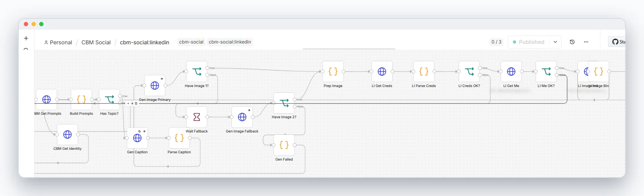Image resolution: width=644 pixels, height=196 pixels.
Task: Select the Have Image 1? IF node
Action: pos(197,72)
